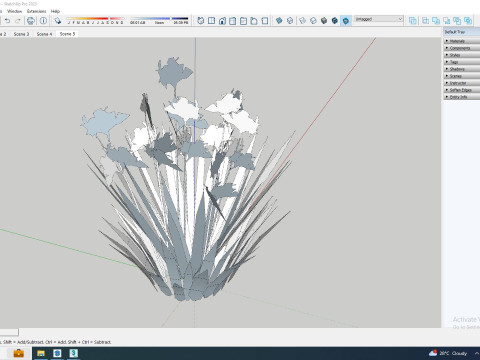
Task: Expand the Components panel
Action: coord(462,48)
